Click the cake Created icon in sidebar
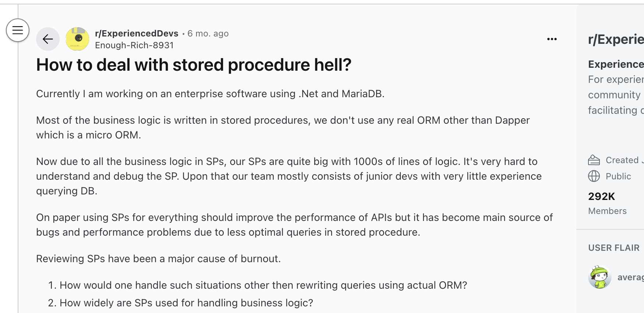The height and width of the screenshot is (313, 644). (594, 160)
